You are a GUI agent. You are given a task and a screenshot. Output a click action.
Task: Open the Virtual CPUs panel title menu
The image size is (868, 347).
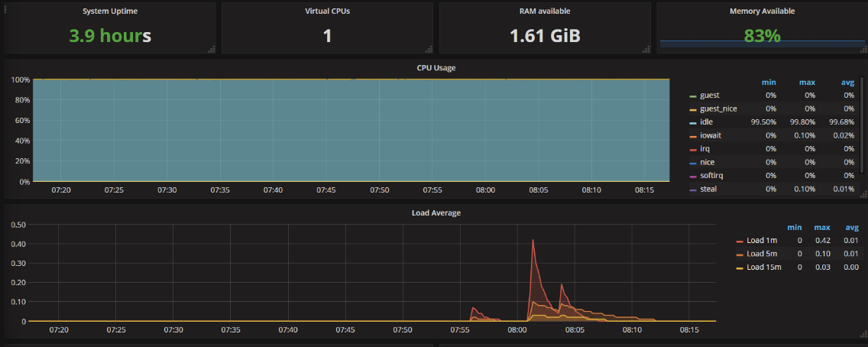pyautogui.click(x=327, y=11)
